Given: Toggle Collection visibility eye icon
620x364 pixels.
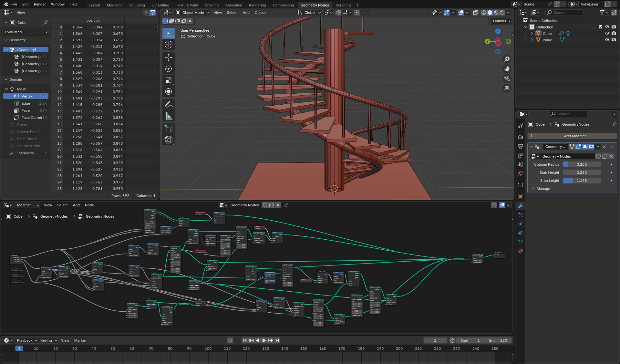Looking at the screenshot, I should 607,27.
